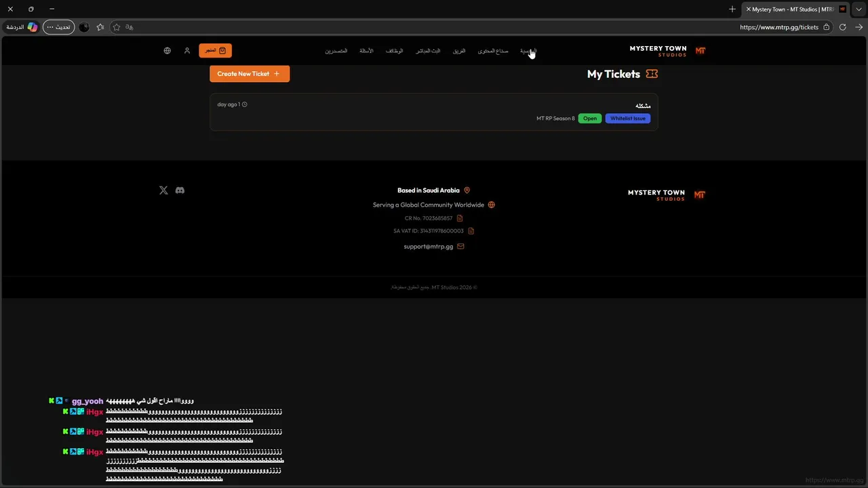
Task: Open the favorites list icon
Action: [x=100, y=27]
